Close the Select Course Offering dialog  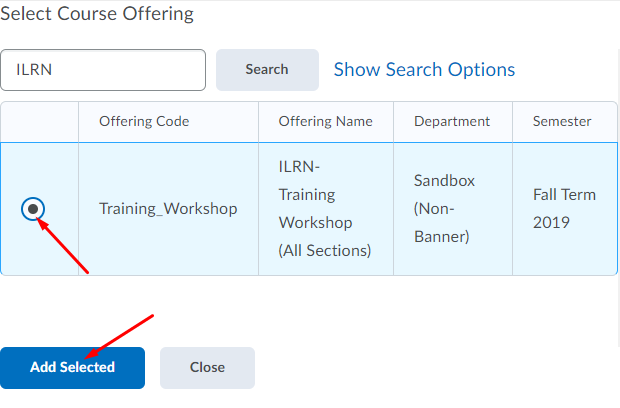(207, 367)
